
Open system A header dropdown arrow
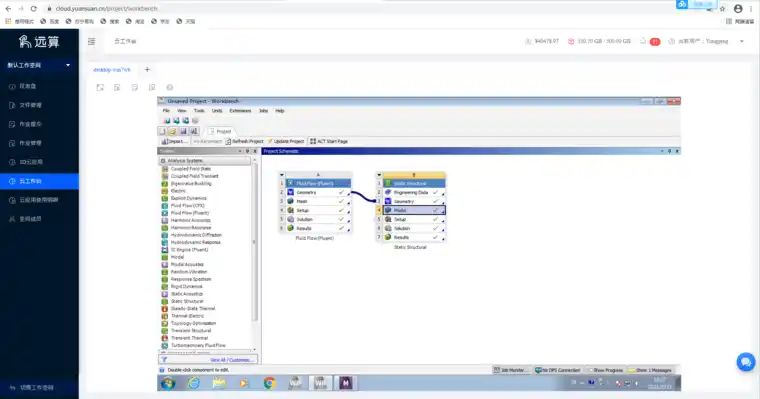pos(282,175)
